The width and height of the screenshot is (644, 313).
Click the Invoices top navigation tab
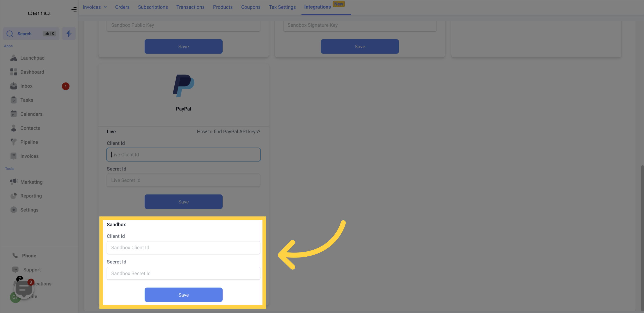tap(92, 7)
